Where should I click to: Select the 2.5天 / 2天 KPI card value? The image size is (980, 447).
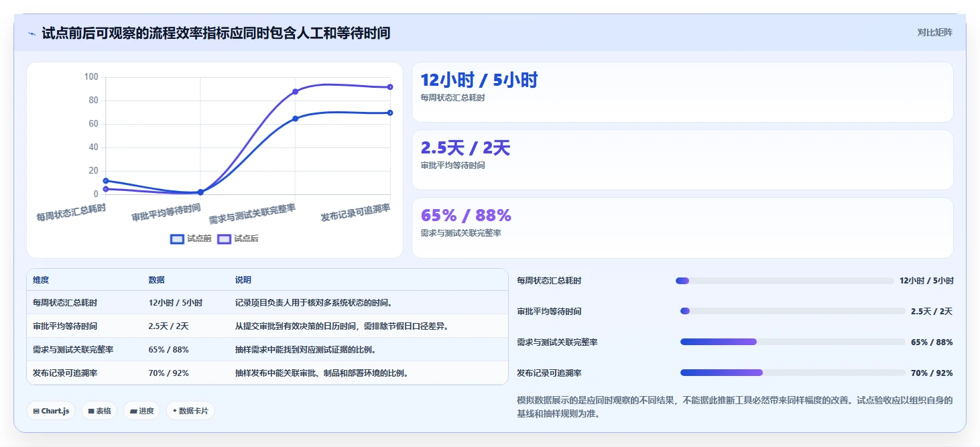465,148
